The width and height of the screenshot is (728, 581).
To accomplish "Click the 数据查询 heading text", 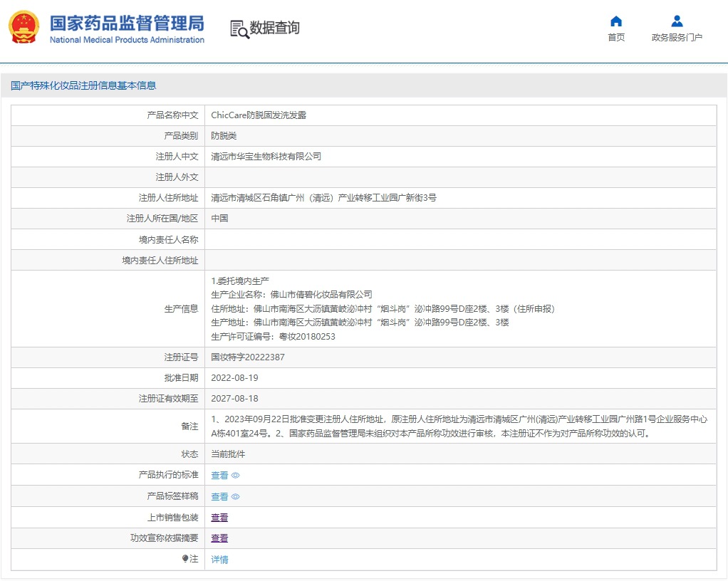I will tap(274, 28).
